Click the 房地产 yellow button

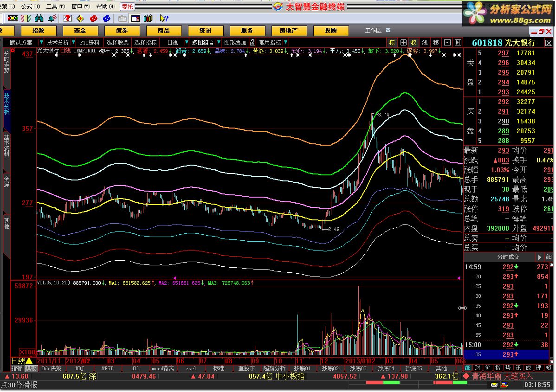point(289,31)
